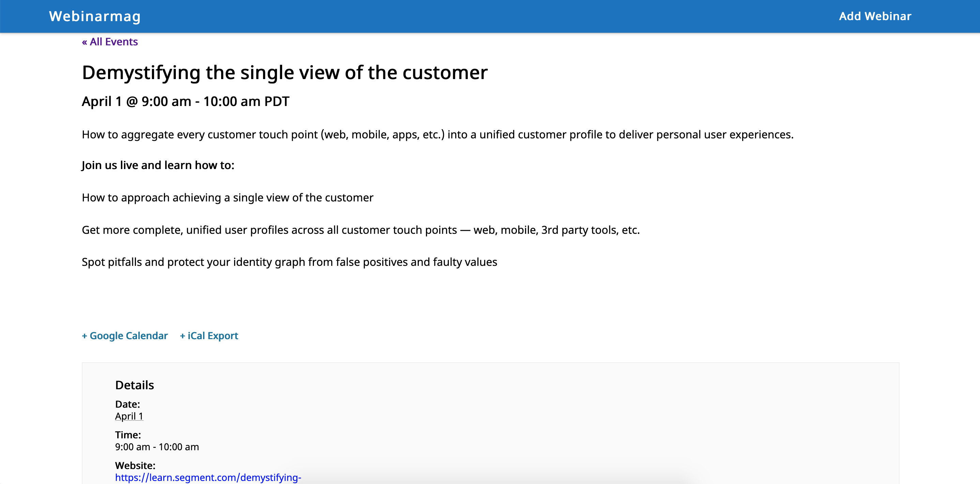Click the underlined April 1 date in Details
The width and height of the screenshot is (980, 484).
(129, 416)
